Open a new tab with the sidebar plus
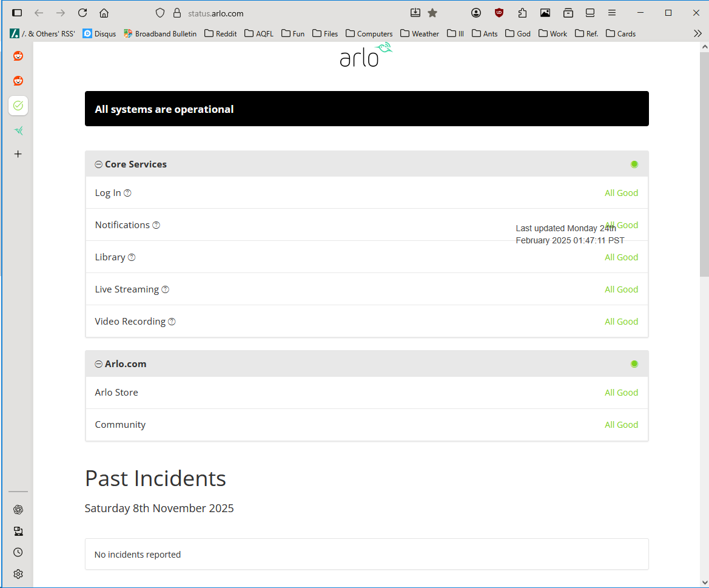Image resolution: width=709 pixels, height=588 pixels. tap(18, 154)
